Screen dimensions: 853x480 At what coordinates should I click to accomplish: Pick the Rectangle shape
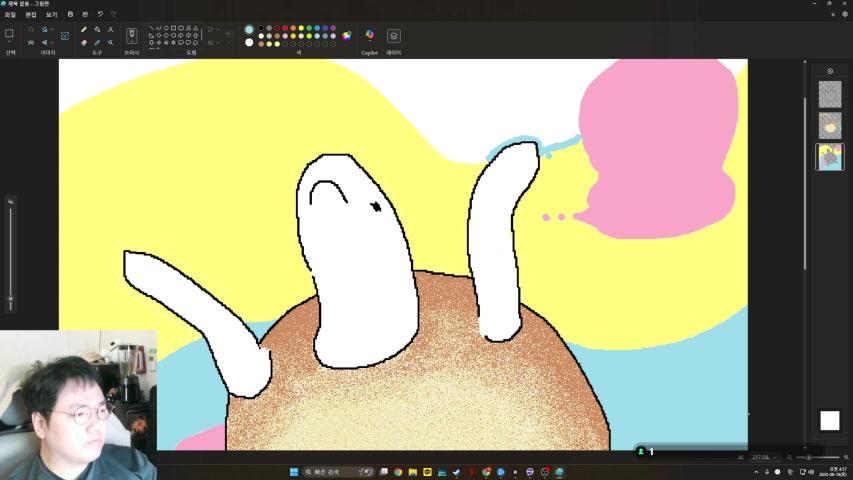coord(173,28)
